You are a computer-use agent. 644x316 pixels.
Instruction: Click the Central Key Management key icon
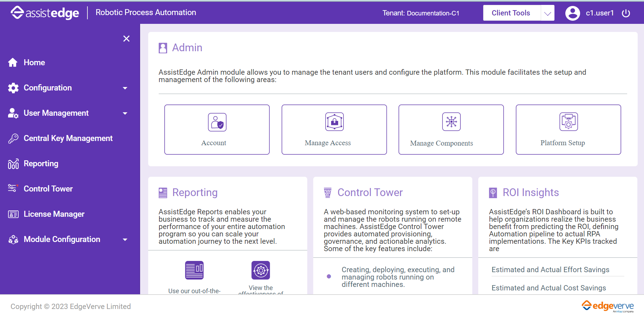click(x=13, y=138)
